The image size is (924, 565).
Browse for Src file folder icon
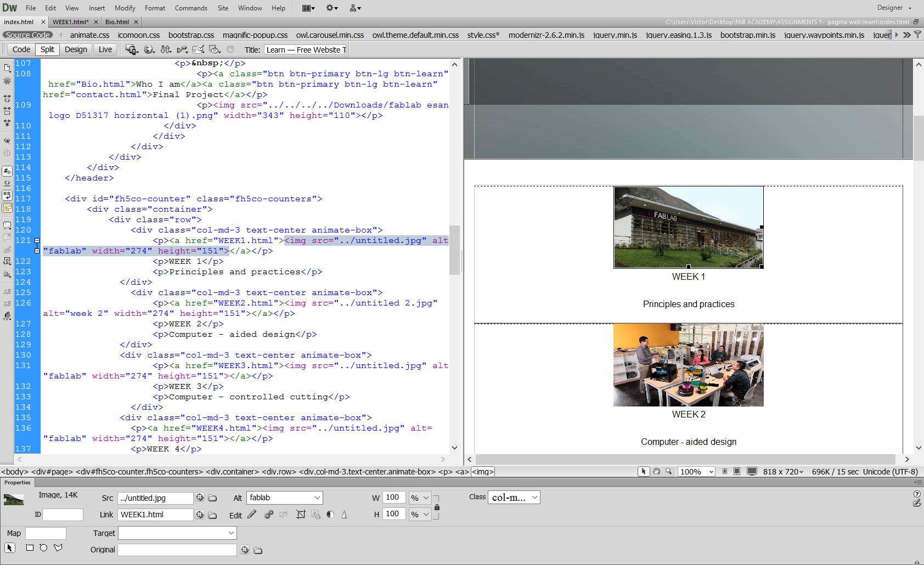212,498
